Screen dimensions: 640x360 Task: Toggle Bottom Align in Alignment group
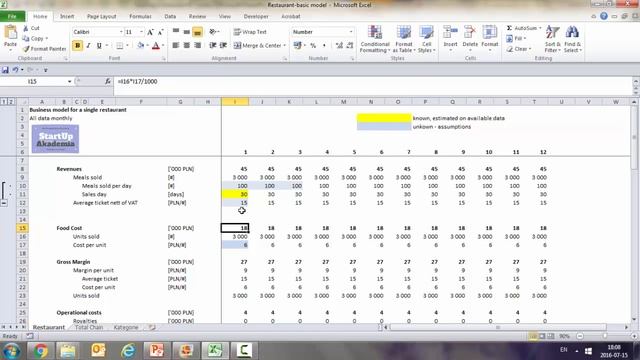(197, 32)
